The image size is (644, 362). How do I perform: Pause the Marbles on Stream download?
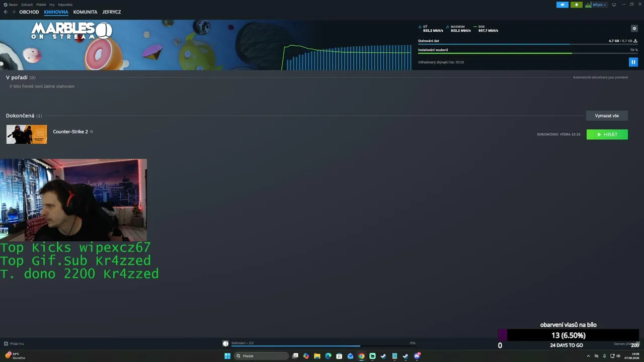coord(633,62)
